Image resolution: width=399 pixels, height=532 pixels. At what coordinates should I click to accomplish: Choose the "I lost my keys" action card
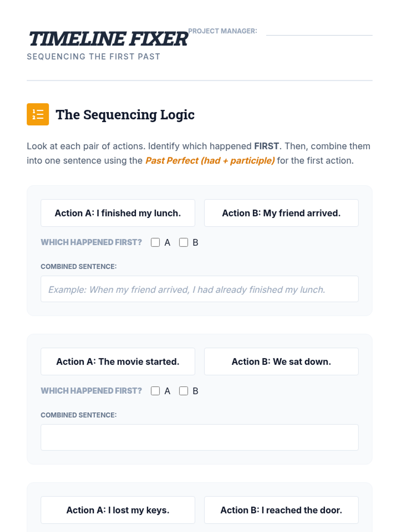118,510
